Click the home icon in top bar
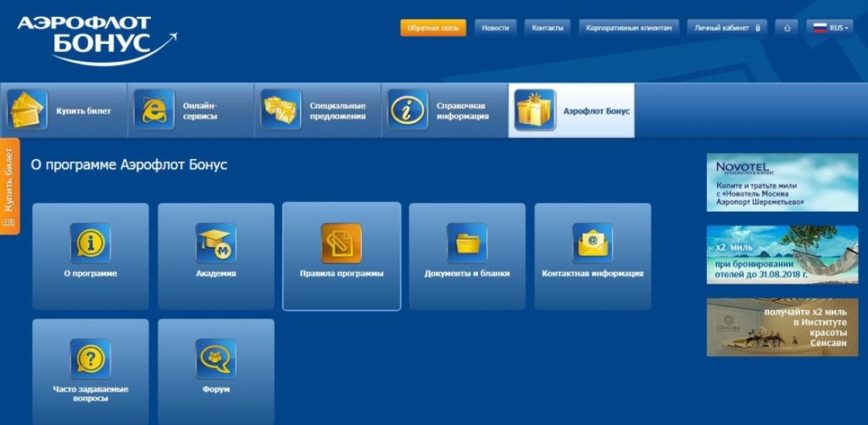This screenshot has height=425, width=868. (786, 28)
